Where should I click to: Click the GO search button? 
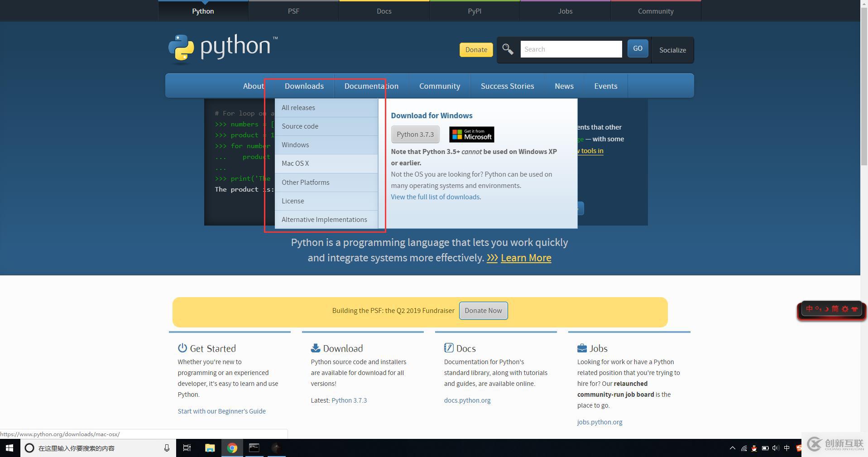638,48
